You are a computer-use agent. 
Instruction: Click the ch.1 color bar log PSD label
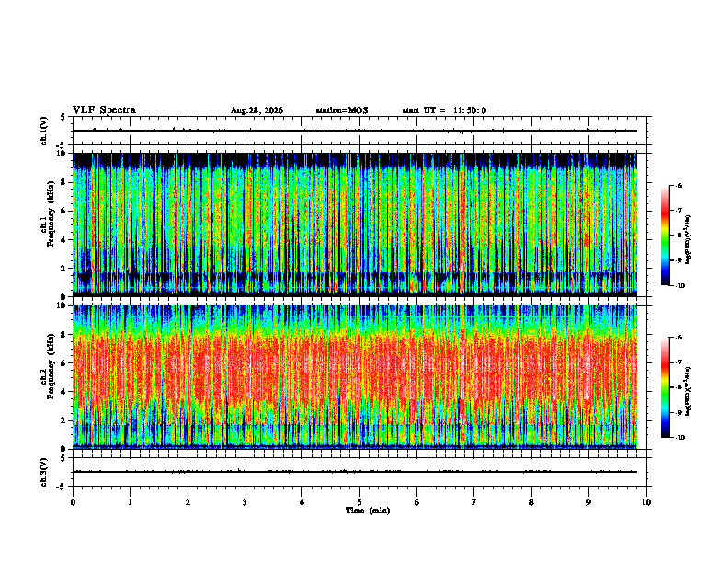pyautogui.click(x=688, y=240)
